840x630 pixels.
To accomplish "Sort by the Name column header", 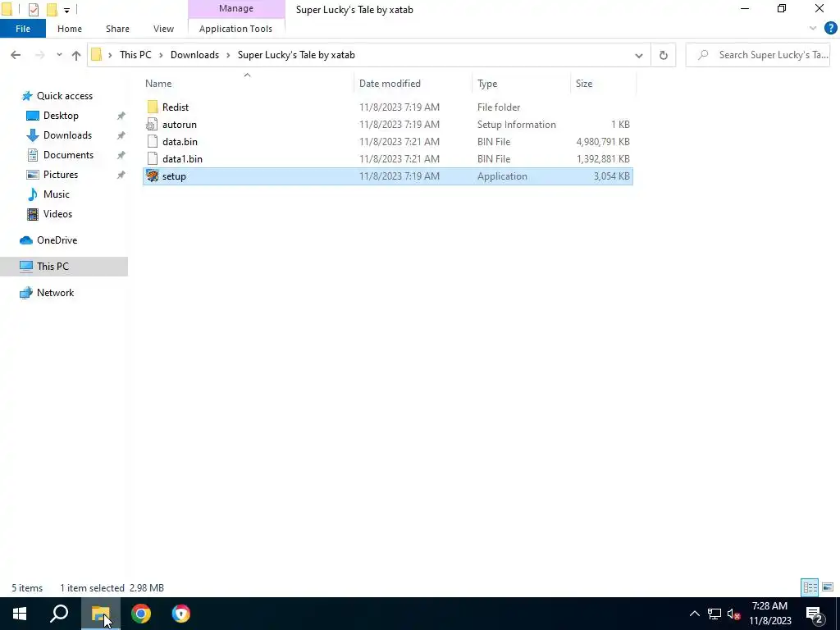I will pos(158,84).
